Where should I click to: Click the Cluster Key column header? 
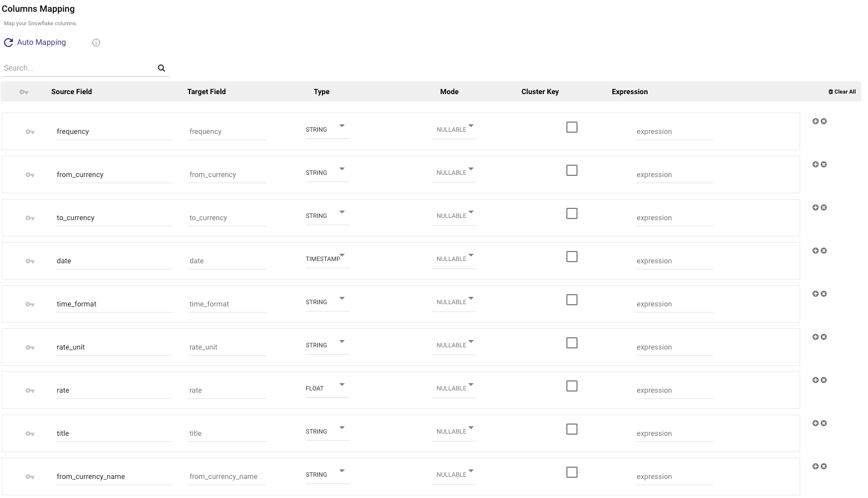click(x=540, y=92)
